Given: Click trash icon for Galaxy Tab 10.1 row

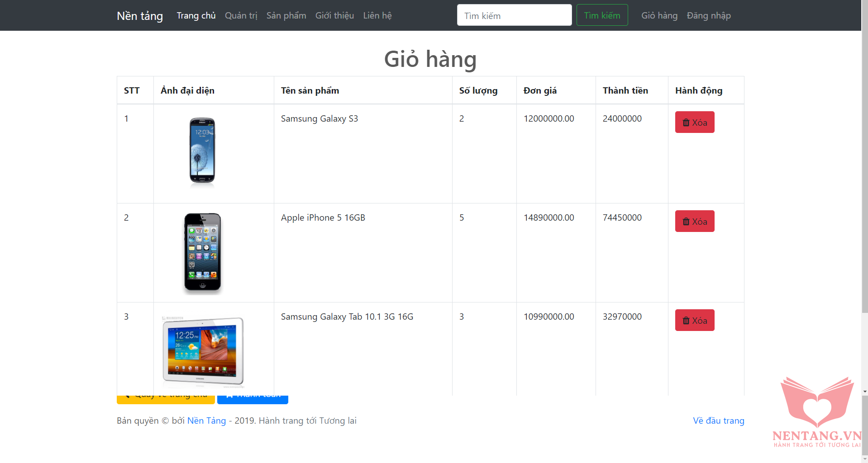Looking at the screenshot, I should click(686, 321).
